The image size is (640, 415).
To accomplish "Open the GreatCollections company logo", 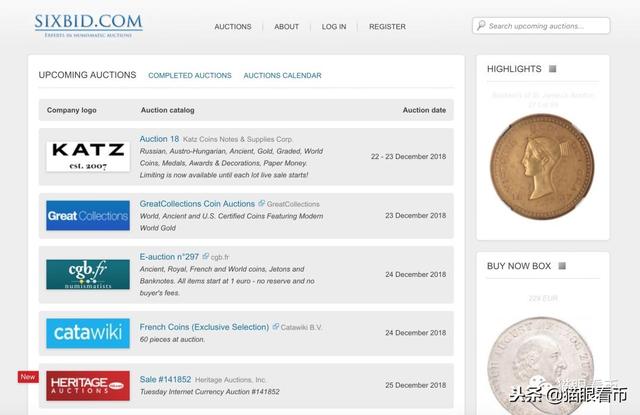I will pyautogui.click(x=88, y=215).
